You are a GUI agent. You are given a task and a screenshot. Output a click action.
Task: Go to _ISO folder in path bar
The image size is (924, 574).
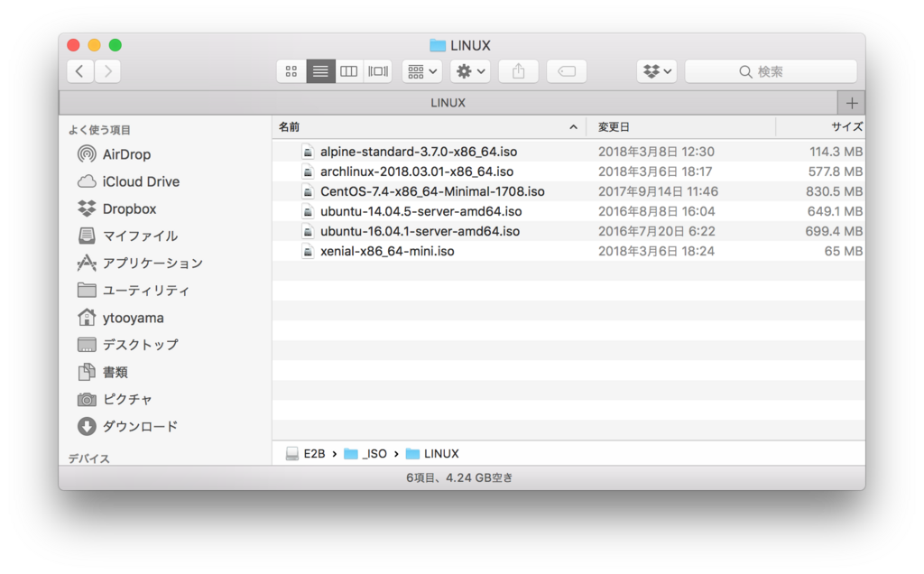coord(365,453)
